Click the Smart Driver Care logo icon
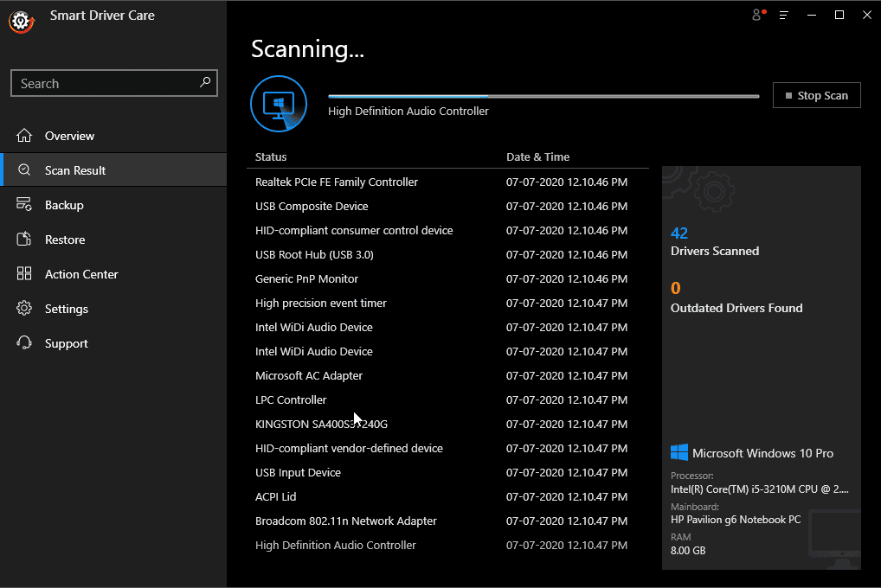The width and height of the screenshot is (881, 588). pyautogui.click(x=22, y=22)
